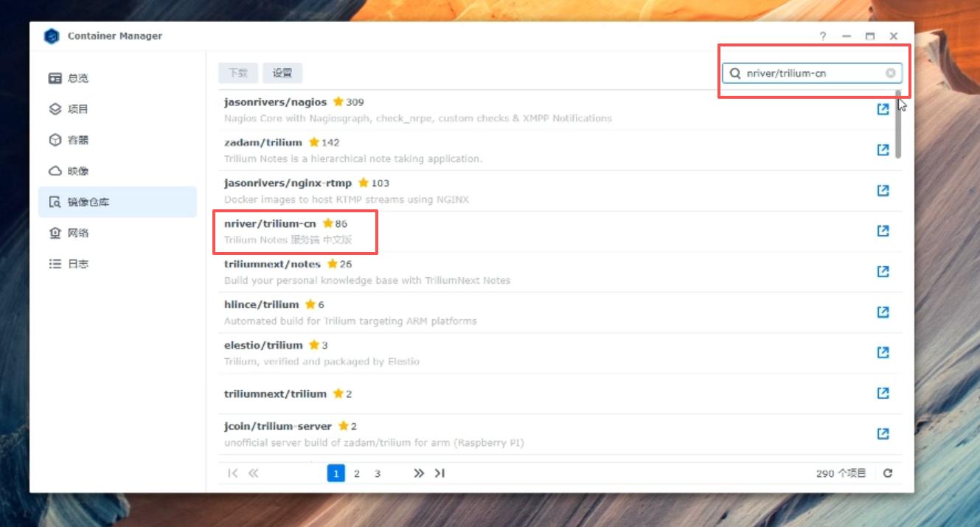Open external link for zadam/trilium
The image size is (980, 527).
[x=883, y=150]
